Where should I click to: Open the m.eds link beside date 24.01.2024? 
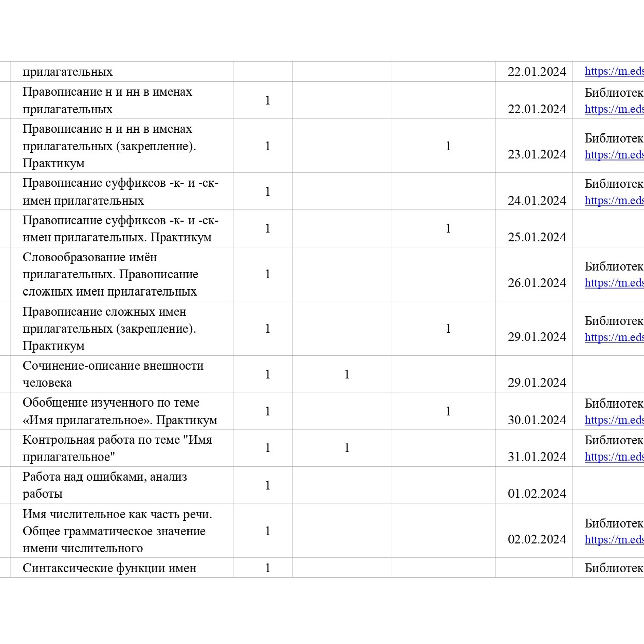coord(614,200)
